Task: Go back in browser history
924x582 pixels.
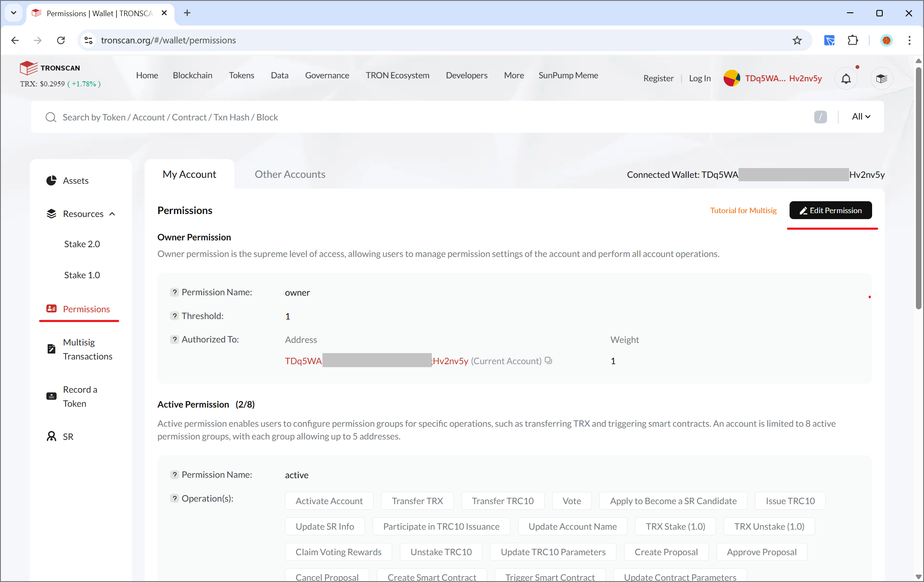Action: (x=15, y=40)
